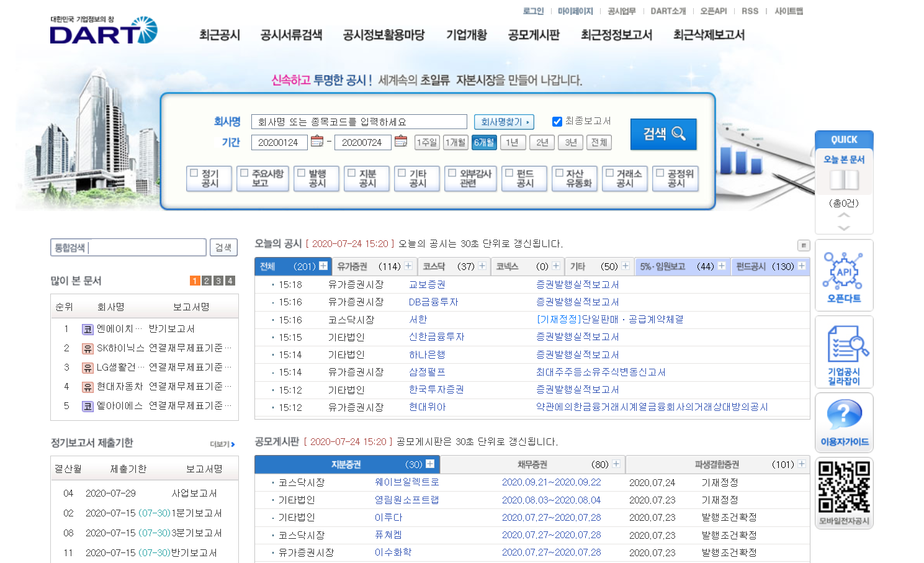
Task: Click the 유 market icon for 현대자동차
Action: tap(87, 387)
